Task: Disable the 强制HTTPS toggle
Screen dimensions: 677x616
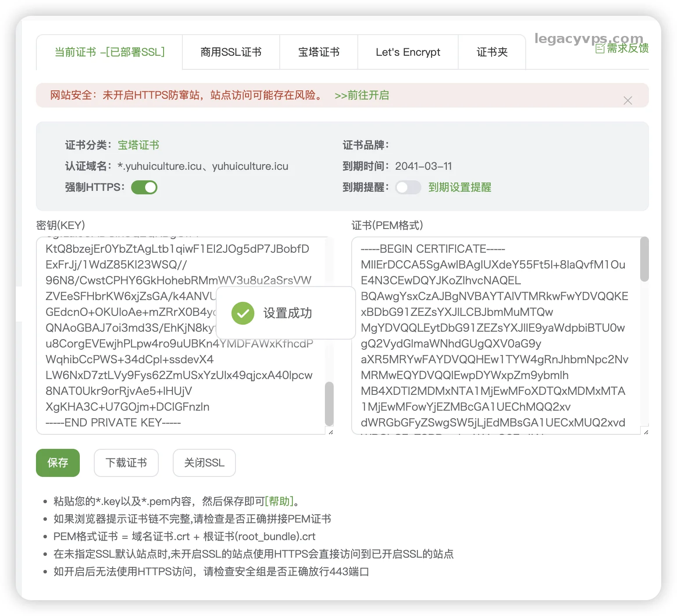Action: pos(144,187)
